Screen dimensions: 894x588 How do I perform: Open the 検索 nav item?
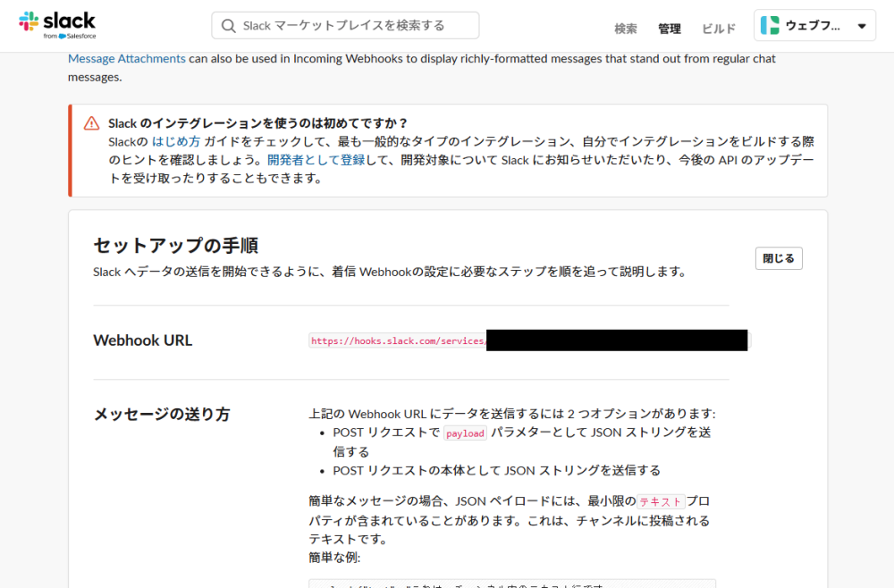(626, 29)
